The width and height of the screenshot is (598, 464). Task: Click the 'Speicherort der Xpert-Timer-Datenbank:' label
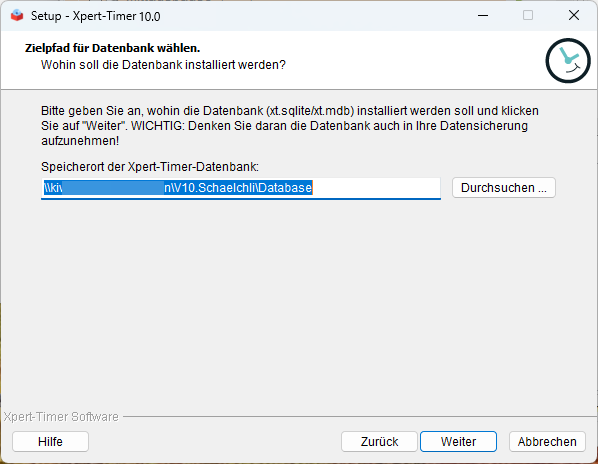[x=150, y=167]
